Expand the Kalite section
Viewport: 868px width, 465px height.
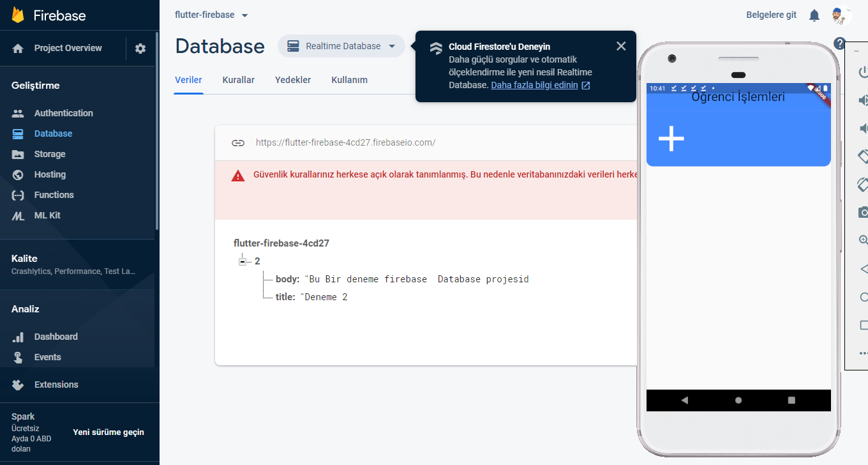click(x=77, y=264)
